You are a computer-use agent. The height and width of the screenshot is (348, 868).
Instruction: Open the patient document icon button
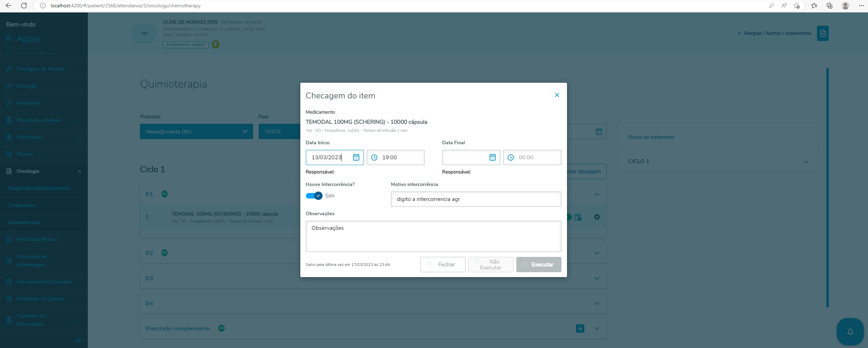(823, 33)
